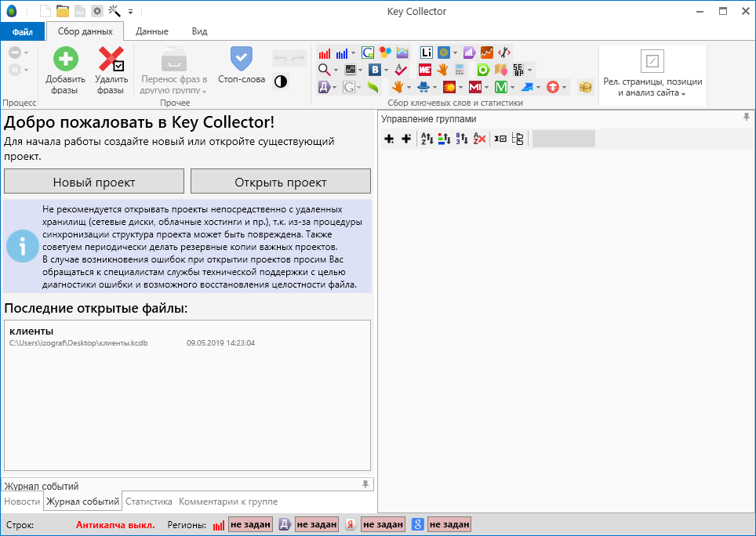
Task: Click the yellow cubes icon
Action: (x=586, y=87)
